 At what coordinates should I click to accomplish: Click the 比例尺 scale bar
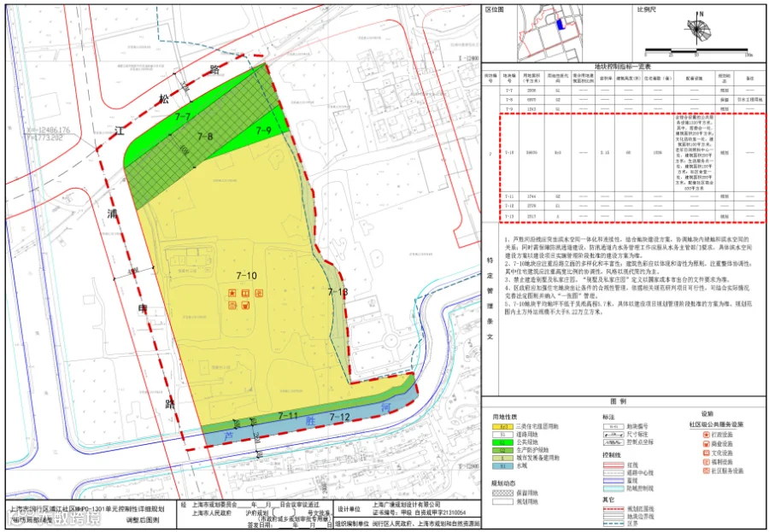click(x=696, y=50)
